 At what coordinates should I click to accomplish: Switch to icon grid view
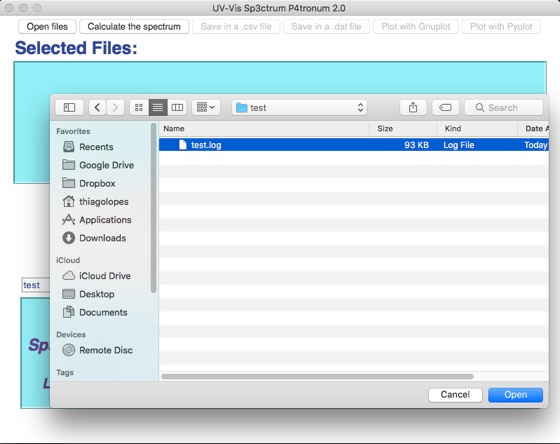tap(139, 108)
